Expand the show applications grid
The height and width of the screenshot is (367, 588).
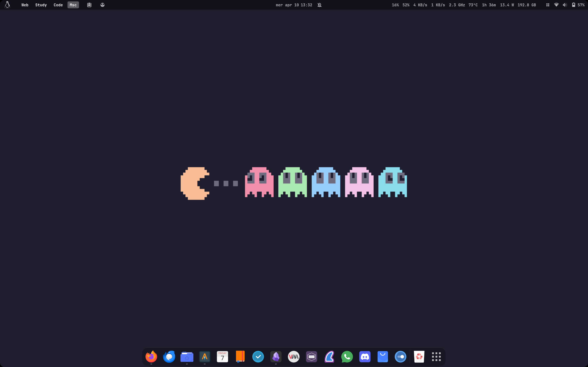coord(436,356)
